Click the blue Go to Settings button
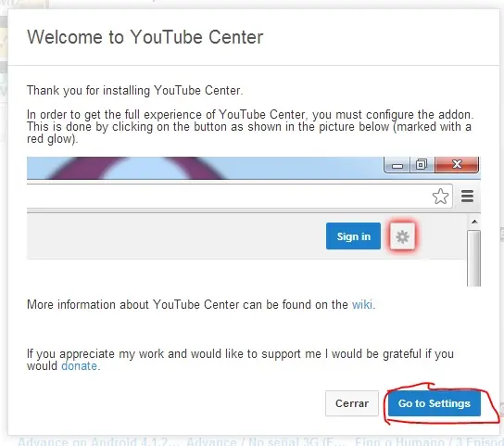This screenshot has width=504, height=446. [435, 403]
